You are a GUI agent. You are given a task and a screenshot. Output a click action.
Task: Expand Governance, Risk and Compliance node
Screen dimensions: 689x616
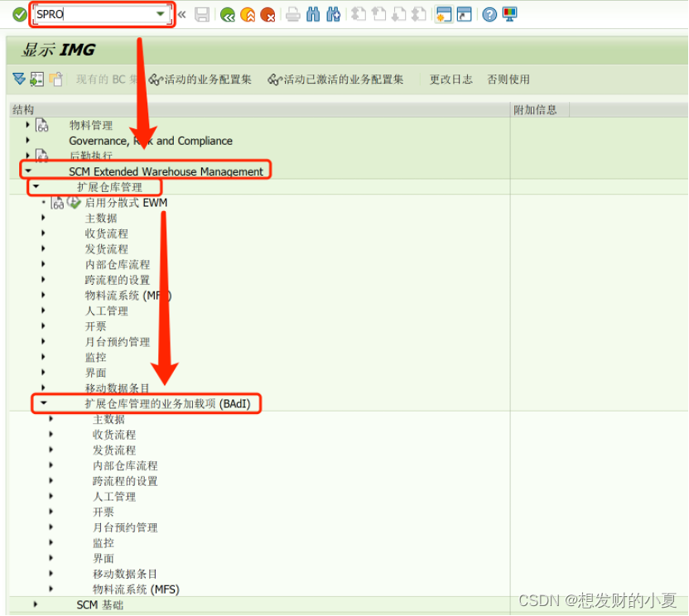pos(27,140)
